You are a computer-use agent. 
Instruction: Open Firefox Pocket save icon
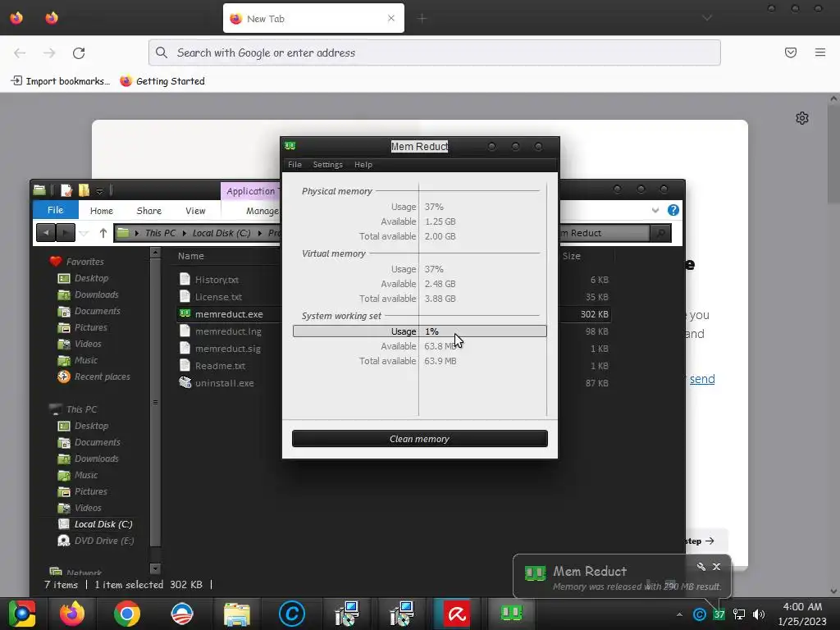(x=790, y=52)
